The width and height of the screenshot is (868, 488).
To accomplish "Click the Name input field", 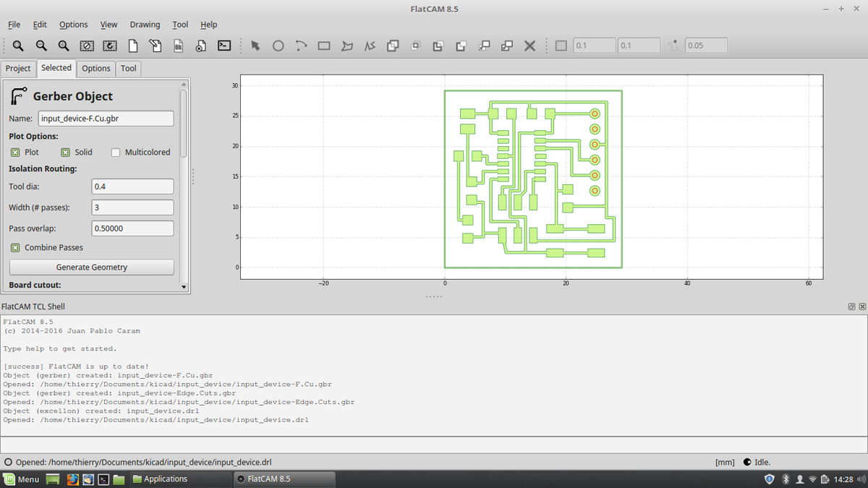I will [106, 119].
